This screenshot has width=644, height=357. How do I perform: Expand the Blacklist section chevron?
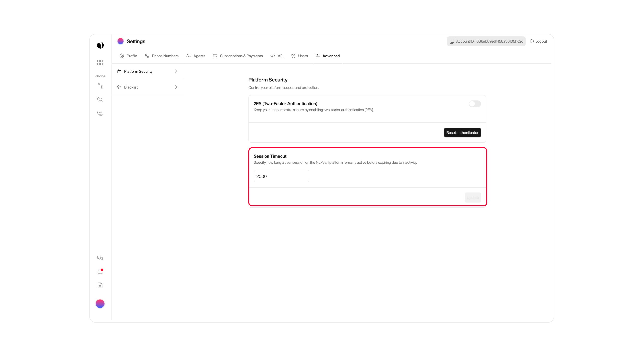(x=176, y=87)
